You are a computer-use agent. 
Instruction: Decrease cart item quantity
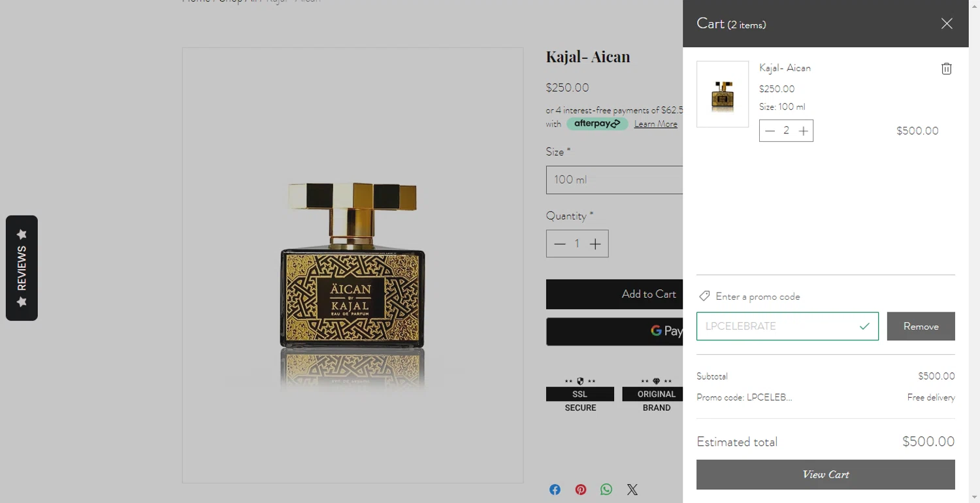point(770,131)
